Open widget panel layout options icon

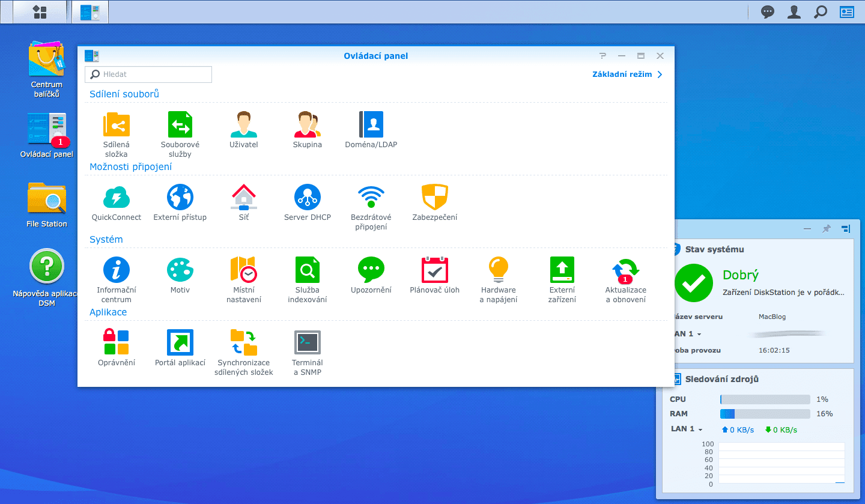tap(846, 229)
